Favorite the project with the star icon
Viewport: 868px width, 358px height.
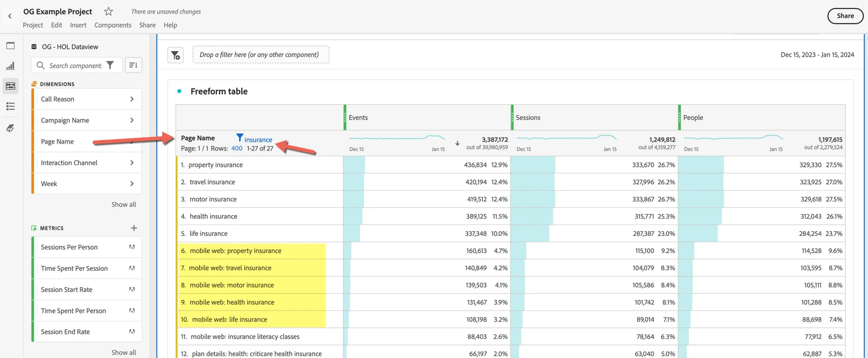[108, 11]
